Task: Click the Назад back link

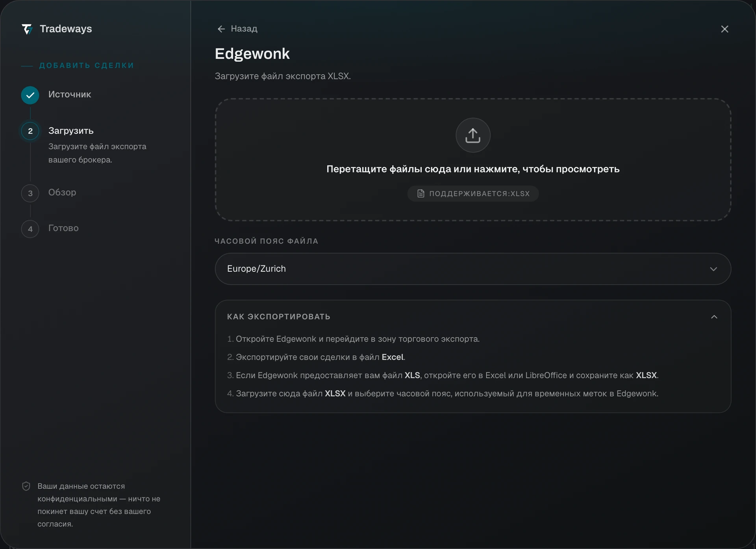Action: click(237, 29)
